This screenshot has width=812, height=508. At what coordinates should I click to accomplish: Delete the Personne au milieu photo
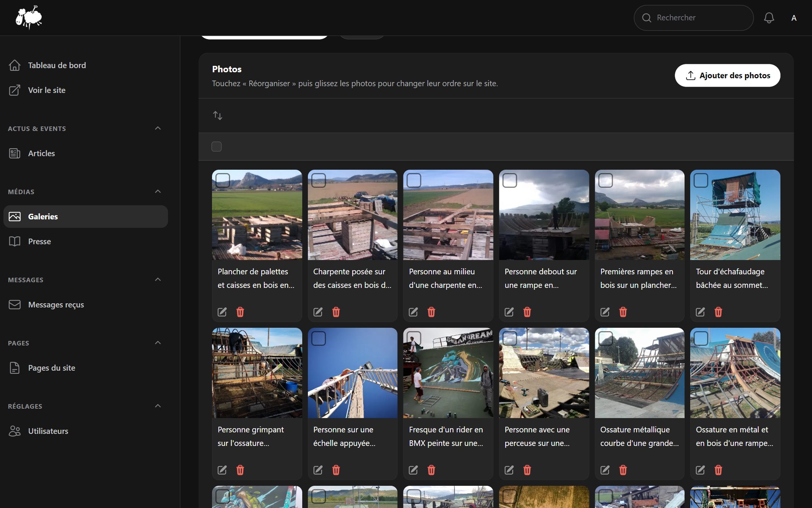[432, 312]
